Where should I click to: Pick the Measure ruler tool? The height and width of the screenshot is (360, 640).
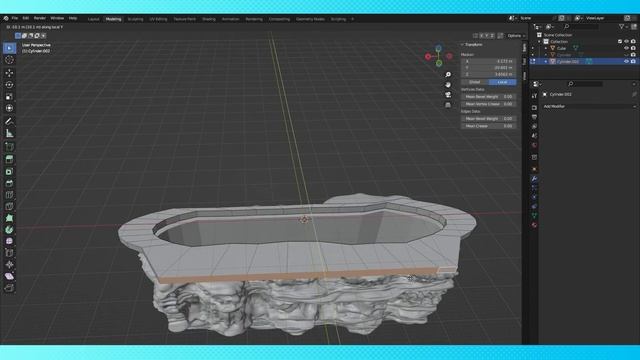(9, 133)
